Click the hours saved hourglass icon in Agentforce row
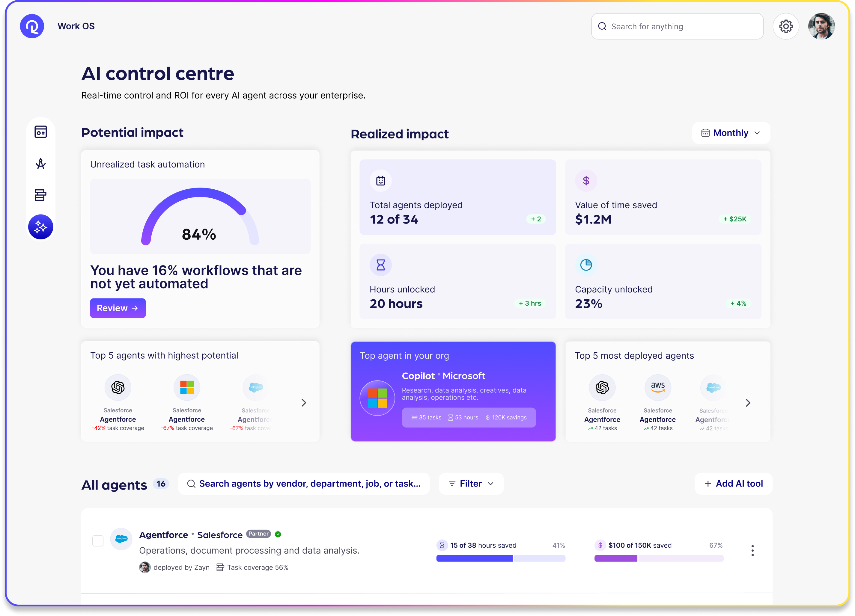The image size is (855, 616). 442,545
